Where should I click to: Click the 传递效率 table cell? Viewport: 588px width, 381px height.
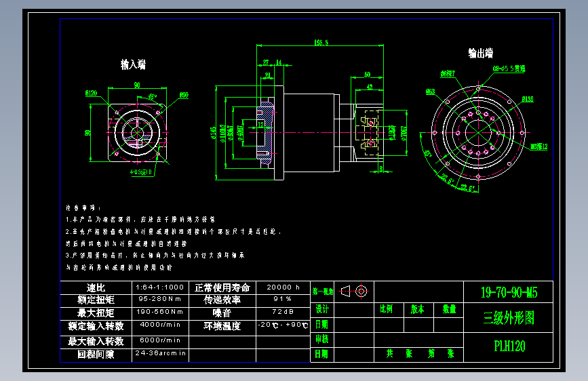click(222, 300)
